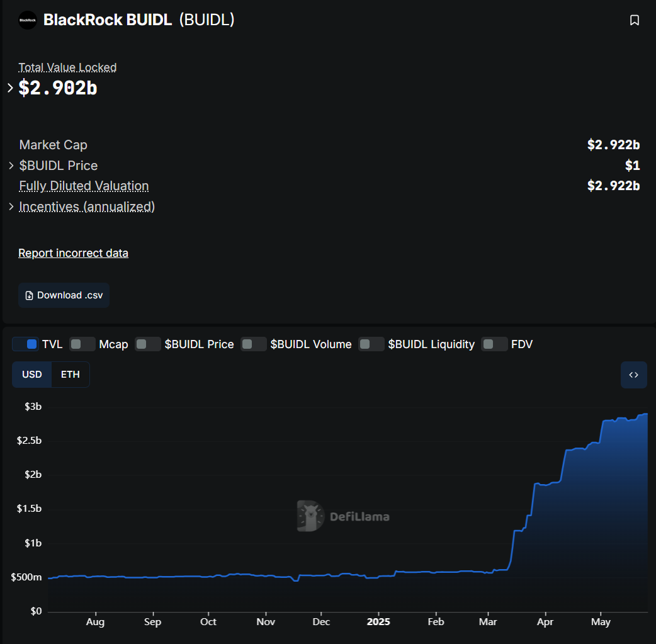Expand the $BUIDL Price row
The width and height of the screenshot is (656, 644).
pyautogui.click(x=11, y=166)
